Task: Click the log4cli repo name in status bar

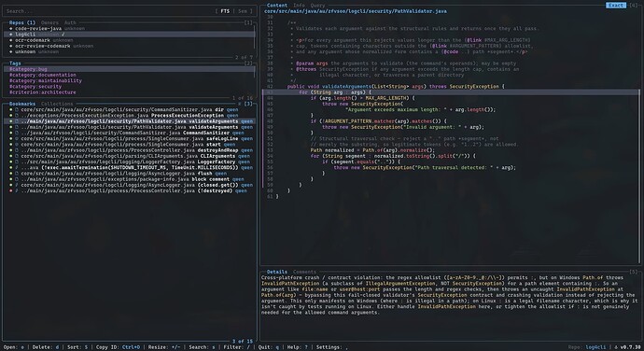Action: point(596,347)
